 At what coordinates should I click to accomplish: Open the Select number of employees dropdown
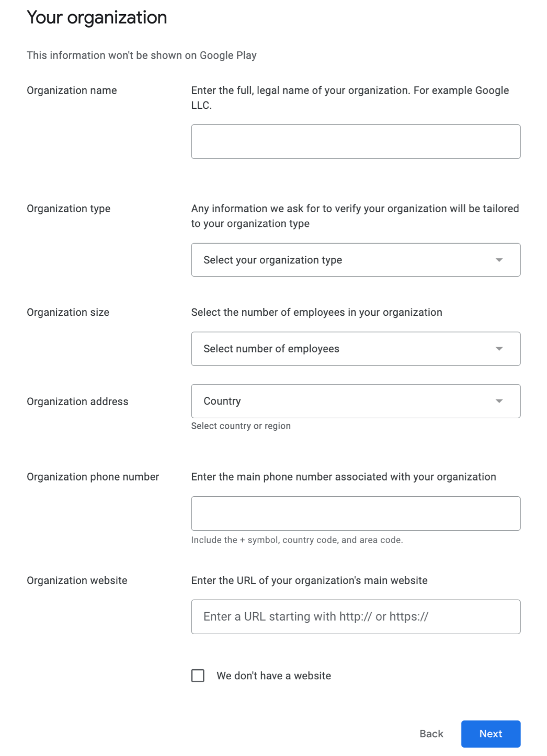[x=356, y=349]
